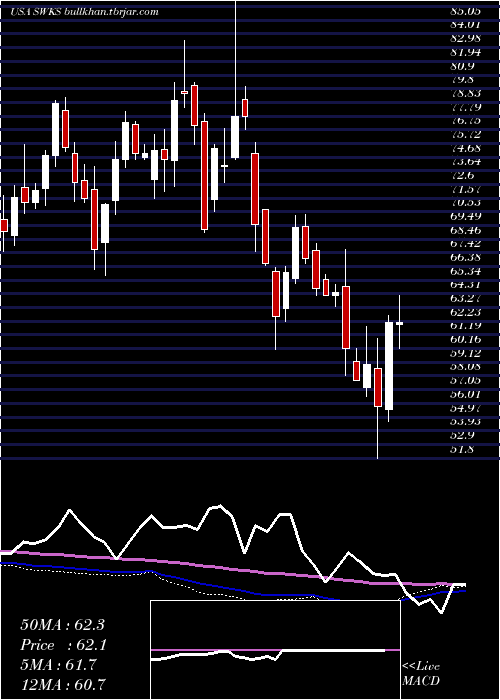This screenshot has width=500, height=700.
Task: Click the 82.98 price axis label
Action: [x=465, y=39]
